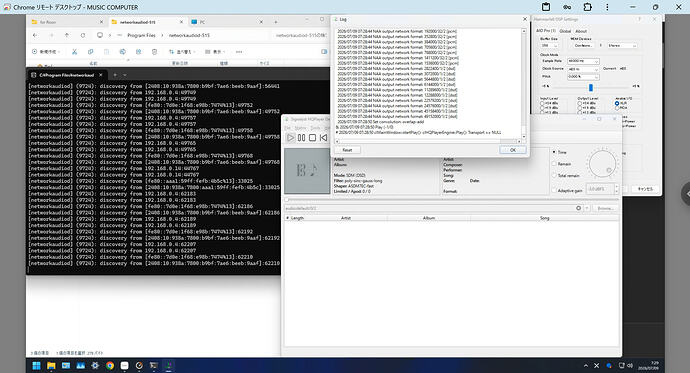Switch to the Global tab in DSP Settings
Viewport: 690px width, 373px height.
[x=565, y=31]
